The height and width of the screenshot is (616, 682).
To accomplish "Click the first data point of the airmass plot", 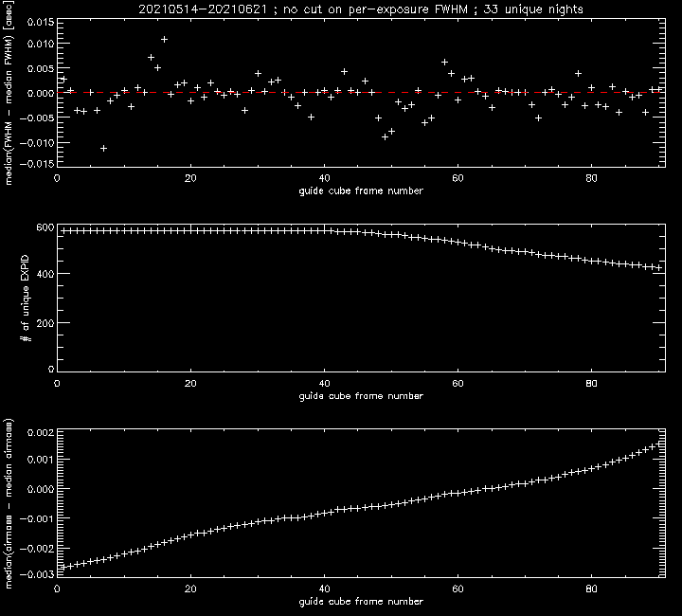I will click(64, 568).
